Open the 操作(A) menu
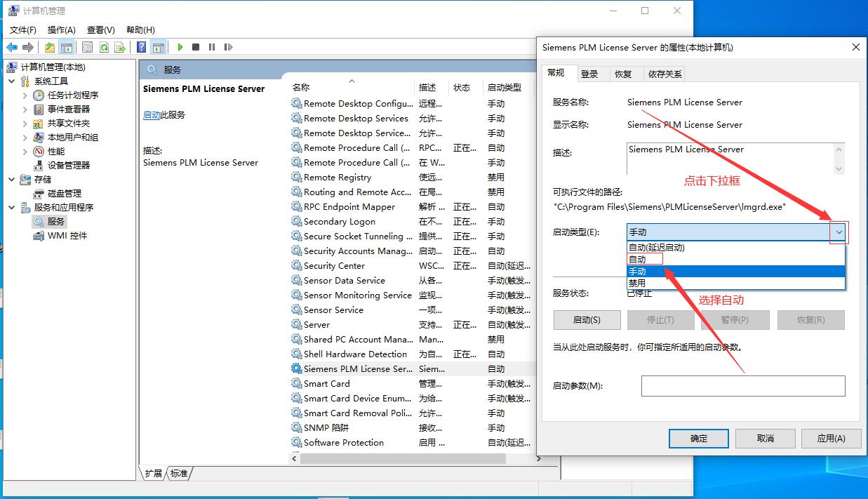 pyautogui.click(x=61, y=29)
